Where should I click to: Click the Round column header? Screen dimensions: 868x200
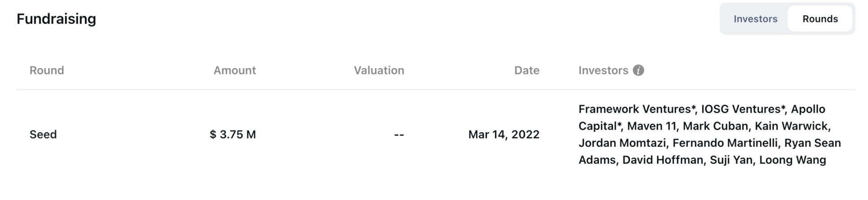click(47, 70)
